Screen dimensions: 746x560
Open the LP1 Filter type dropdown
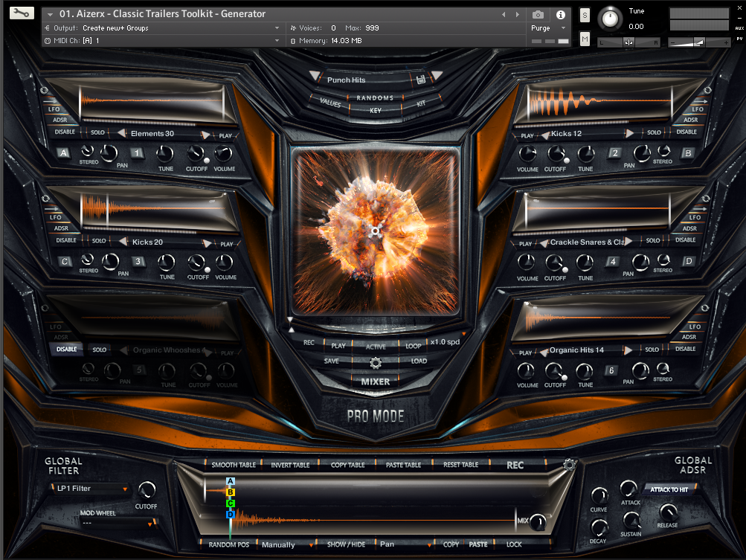pyautogui.click(x=90, y=488)
